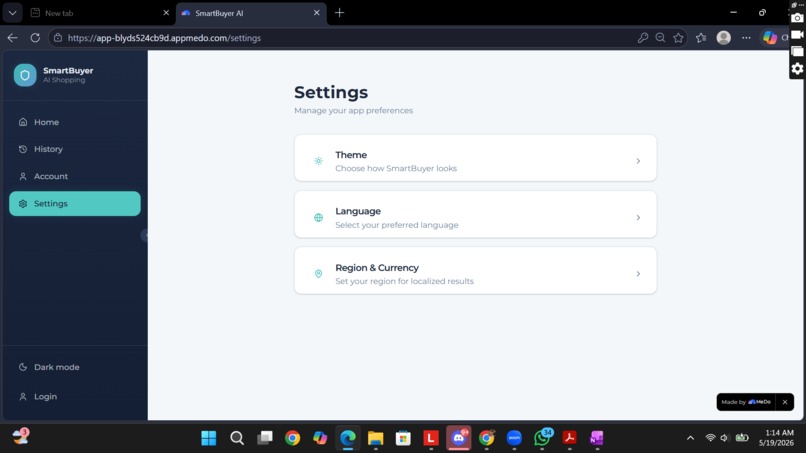
Task: Click the screenshot camera overlay icon
Action: point(797,17)
